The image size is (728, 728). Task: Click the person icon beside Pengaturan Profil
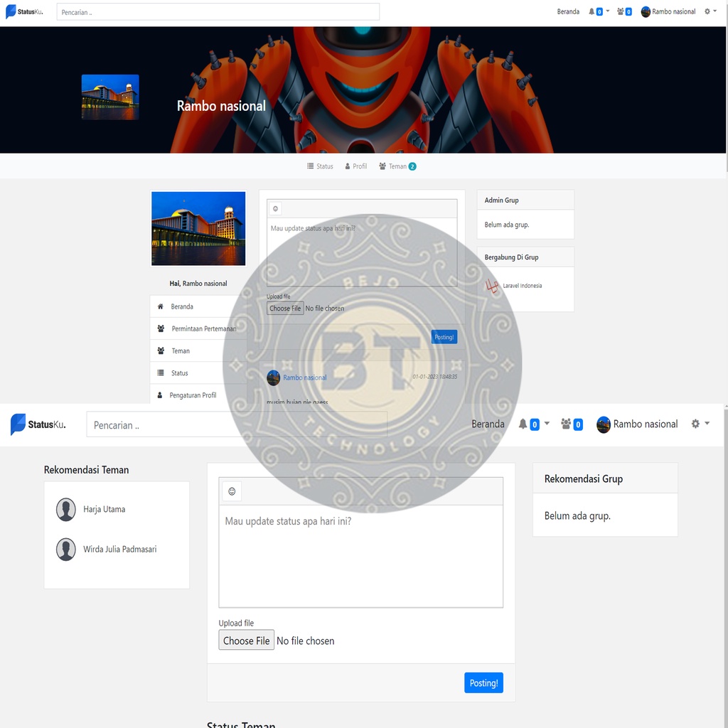(x=160, y=395)
